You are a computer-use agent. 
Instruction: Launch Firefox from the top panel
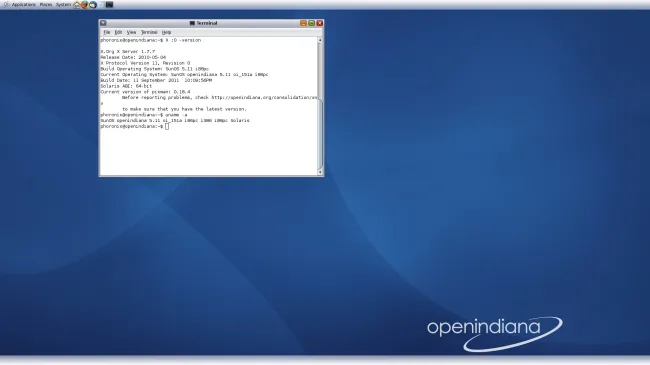point(85,5)
